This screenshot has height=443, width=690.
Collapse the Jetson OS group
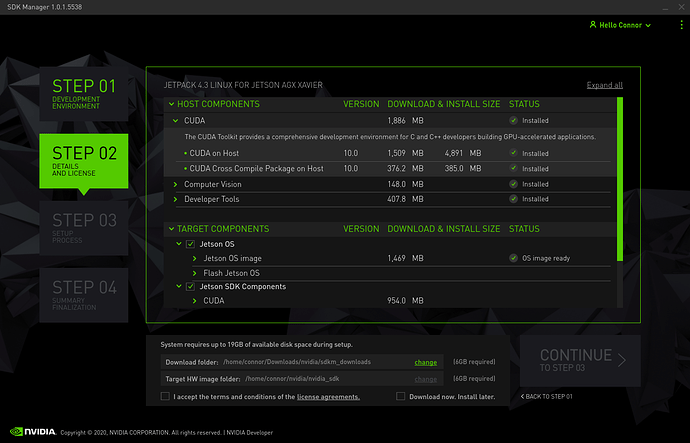pos(179,244)
